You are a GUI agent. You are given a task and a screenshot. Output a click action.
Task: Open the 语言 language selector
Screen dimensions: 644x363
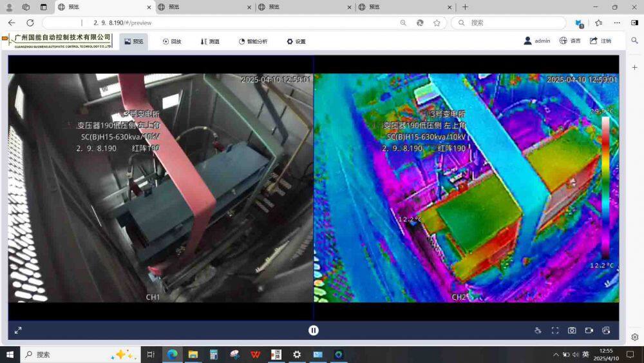click(570, 41)
